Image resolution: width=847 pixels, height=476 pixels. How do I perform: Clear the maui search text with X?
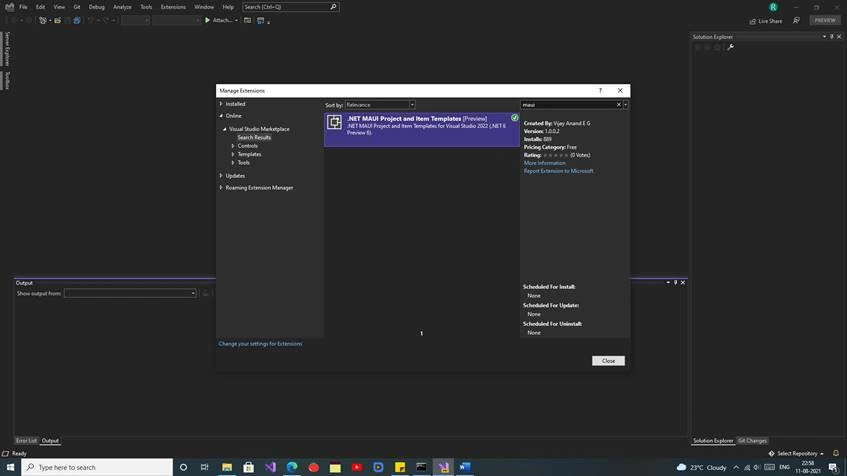[619, 105]
